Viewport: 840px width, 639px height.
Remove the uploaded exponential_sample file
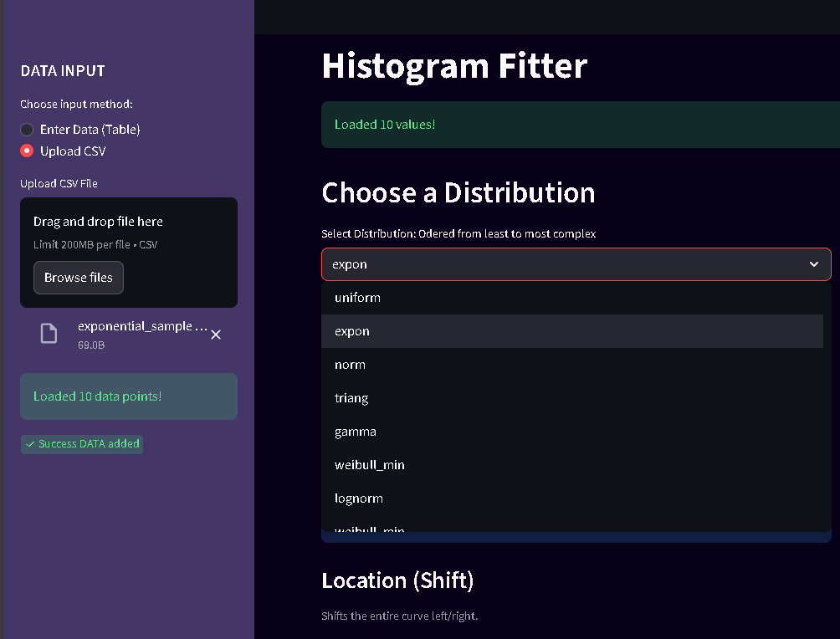(216, 335)
